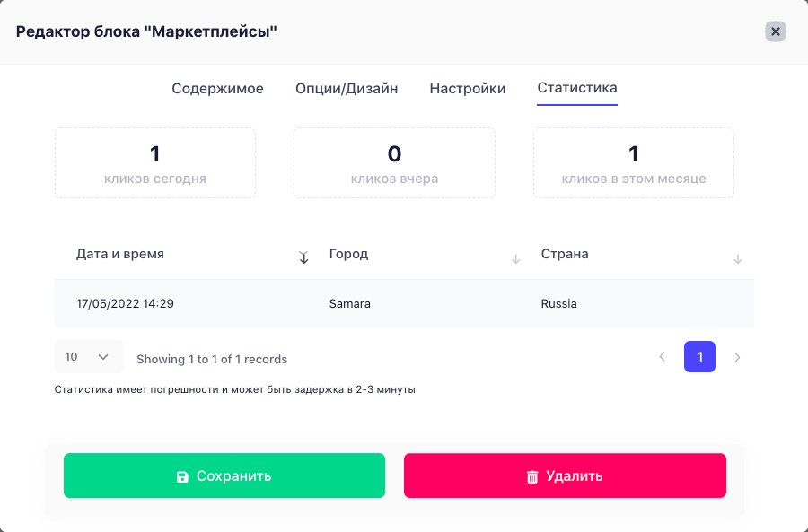Click the Russia country cell
Viewport: 808px width, 532px height.
pyautogui.click(x=558, y=303)
